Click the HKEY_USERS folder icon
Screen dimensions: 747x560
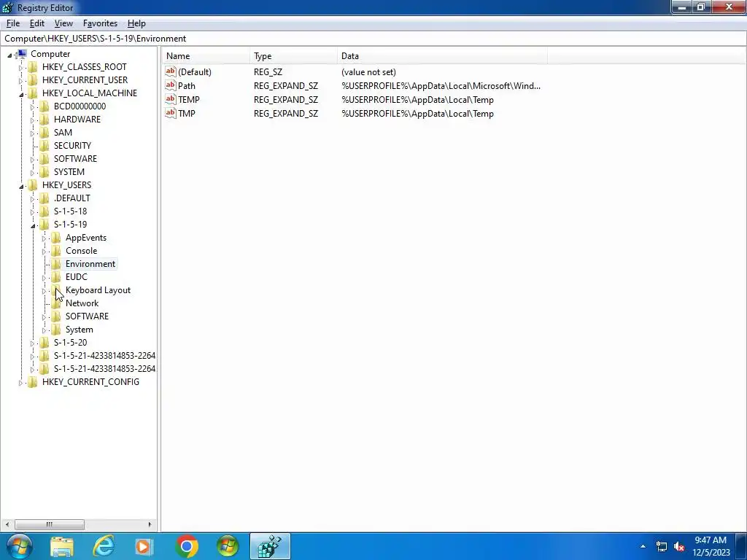click(32, 184)
